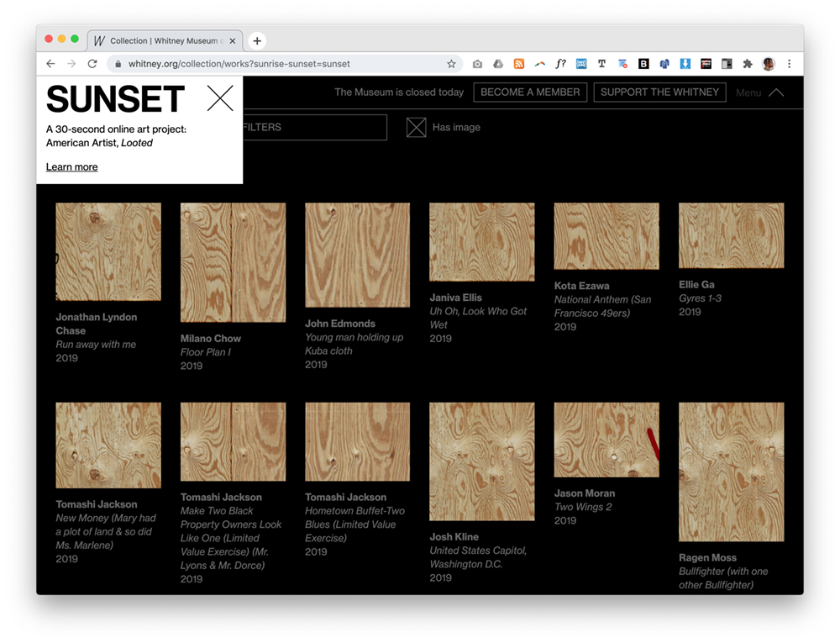Reload the Whitney collection page

[x=92, y=64]
